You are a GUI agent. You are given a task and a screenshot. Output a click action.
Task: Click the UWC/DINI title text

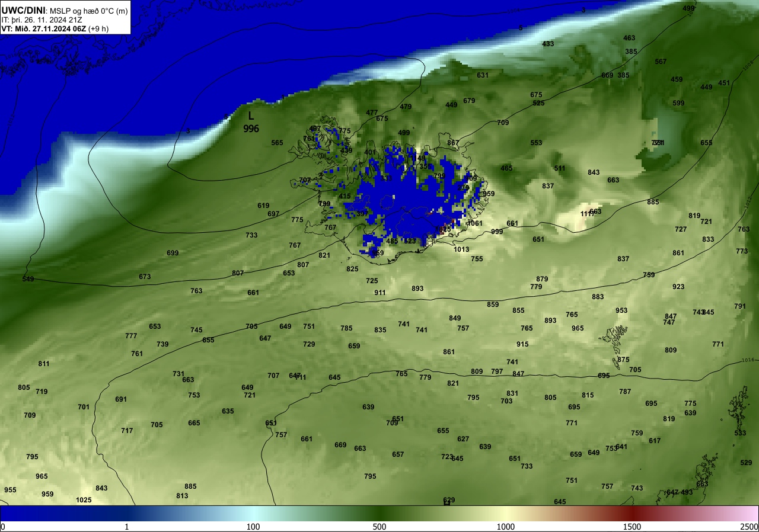pos(23,10)
